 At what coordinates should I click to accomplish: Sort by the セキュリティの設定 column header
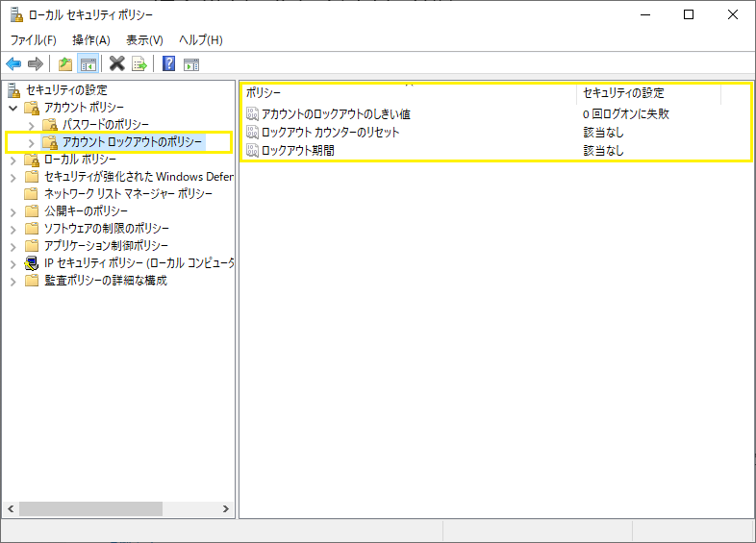coord(649,92)
